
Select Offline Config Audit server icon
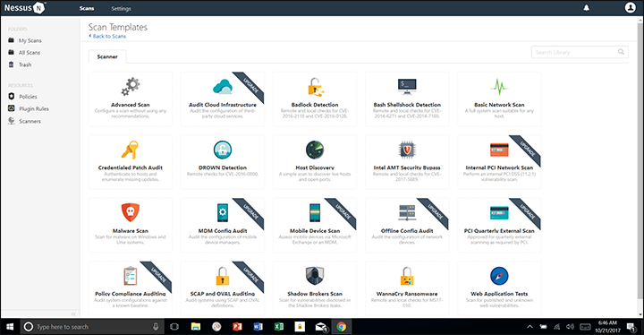(407, 213)
